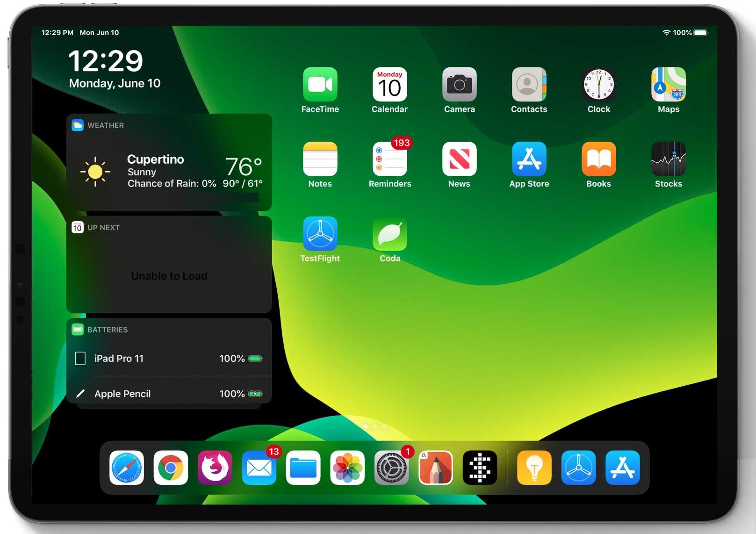This screenshot has height=534, width=756.
Task: Open recent App Store icon in dock
Action: click(623, 468)
